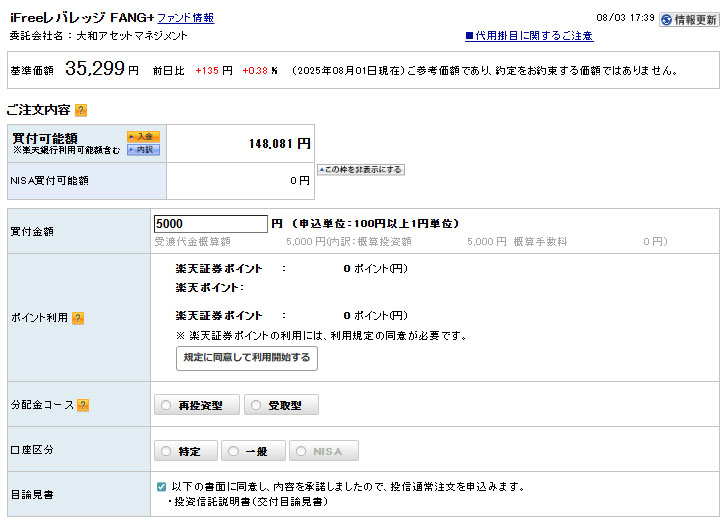Screen dimensions: 727x524
Task: Collapse the panel via この枠を非表示にする
Action: 360,170
